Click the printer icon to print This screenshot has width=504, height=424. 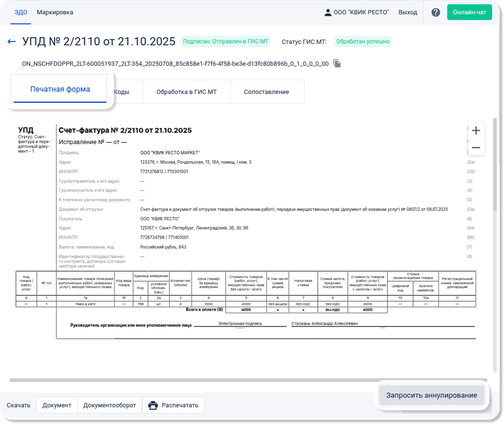[153, 405]
